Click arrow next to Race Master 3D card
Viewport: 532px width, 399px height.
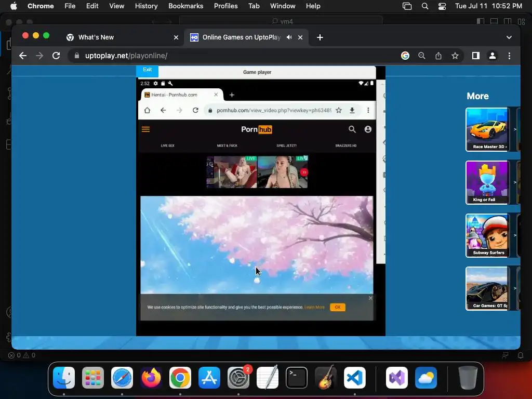point(515,129)
